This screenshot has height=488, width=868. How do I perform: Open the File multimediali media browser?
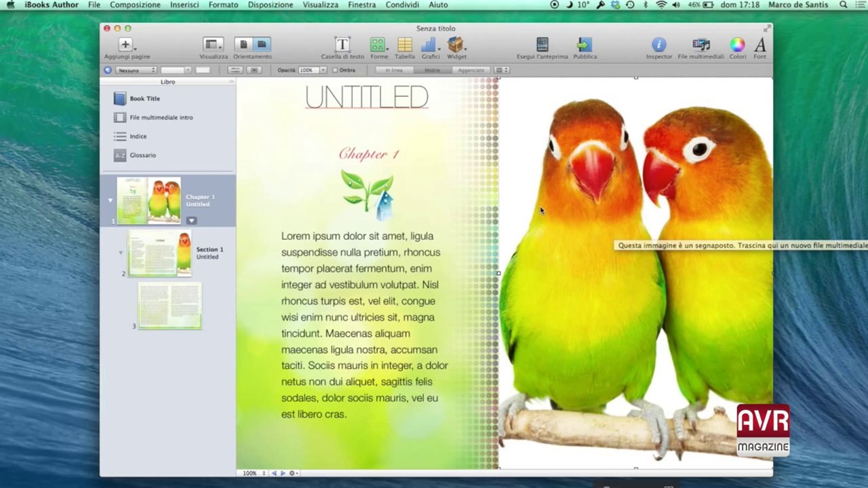[701, 45]
